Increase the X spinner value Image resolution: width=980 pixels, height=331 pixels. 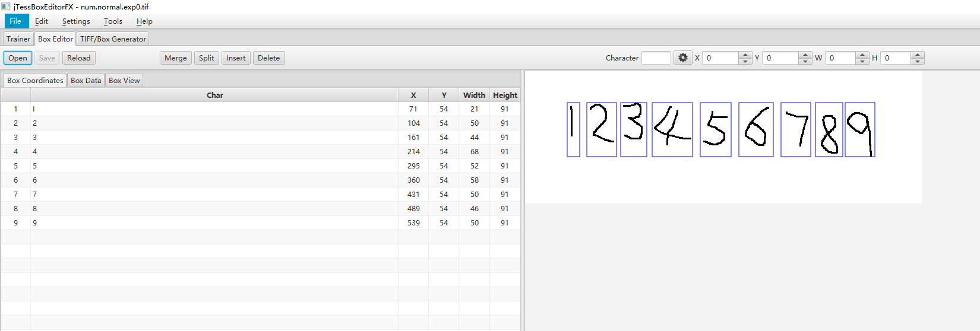pyautogui.click(x=745, y=55)
